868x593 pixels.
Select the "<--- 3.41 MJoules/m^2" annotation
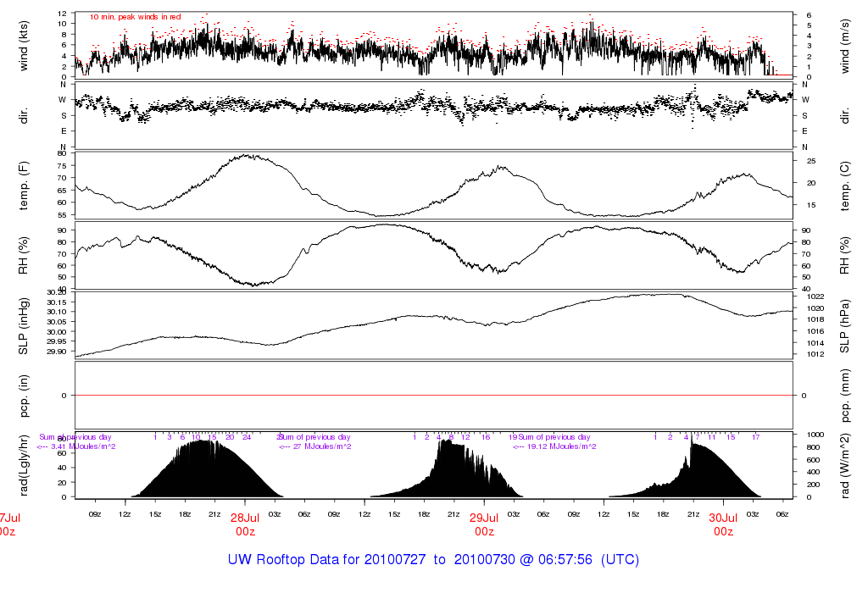pyautogui.click(x=76, y=446)
